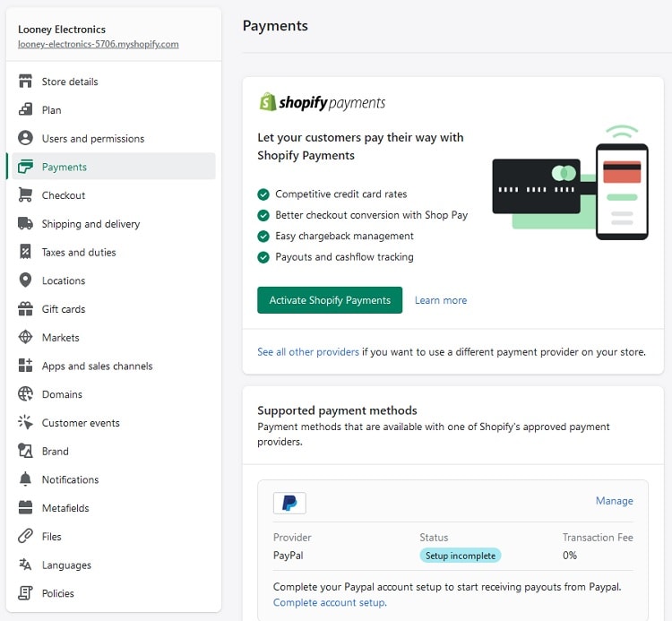
Task: Click Complete account setup link
Action: (x=330, y=602)
